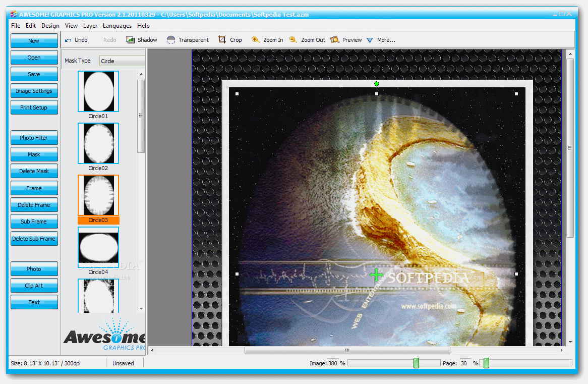Click the Shadow toolbar icon
Screen dimensions: 588x384
[130, 40]
